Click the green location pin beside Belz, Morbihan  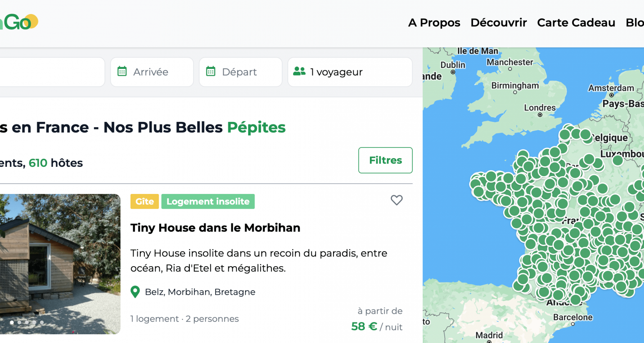click(135, 292)
